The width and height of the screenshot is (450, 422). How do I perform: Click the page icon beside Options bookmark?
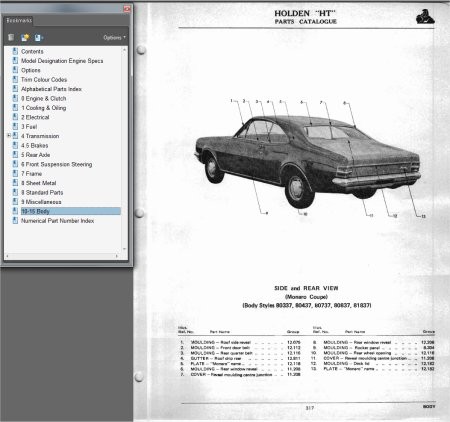coord(15,70)
